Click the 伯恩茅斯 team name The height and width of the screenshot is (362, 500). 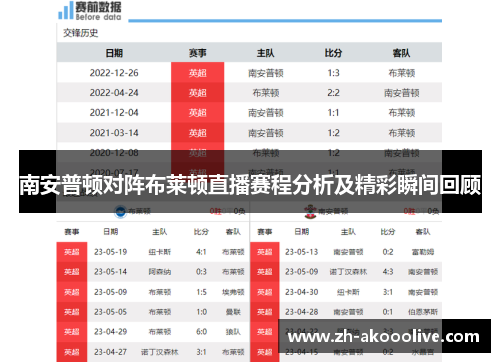point(423,312)
